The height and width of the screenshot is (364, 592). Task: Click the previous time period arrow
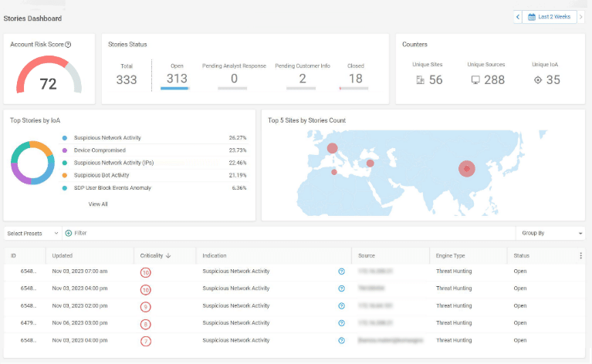tap(518, 17)
